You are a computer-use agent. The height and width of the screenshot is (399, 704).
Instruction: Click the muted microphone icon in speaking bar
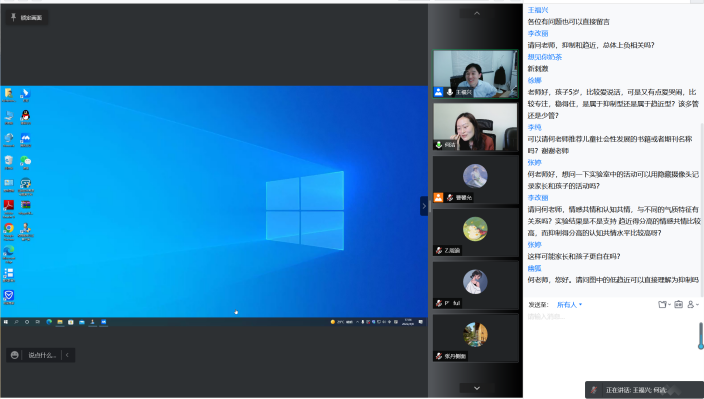click(x=594, y=390)
